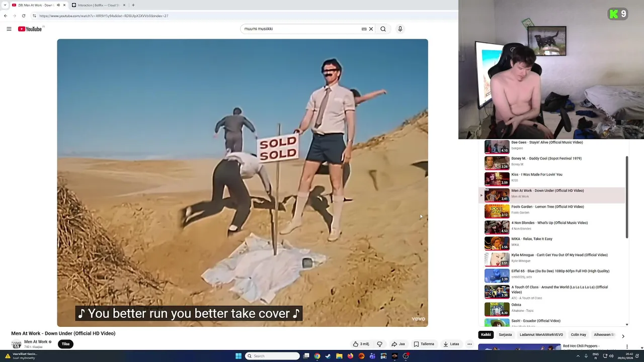
Task: Click the Windows taskbar Search box
Action: click(272, 356)
